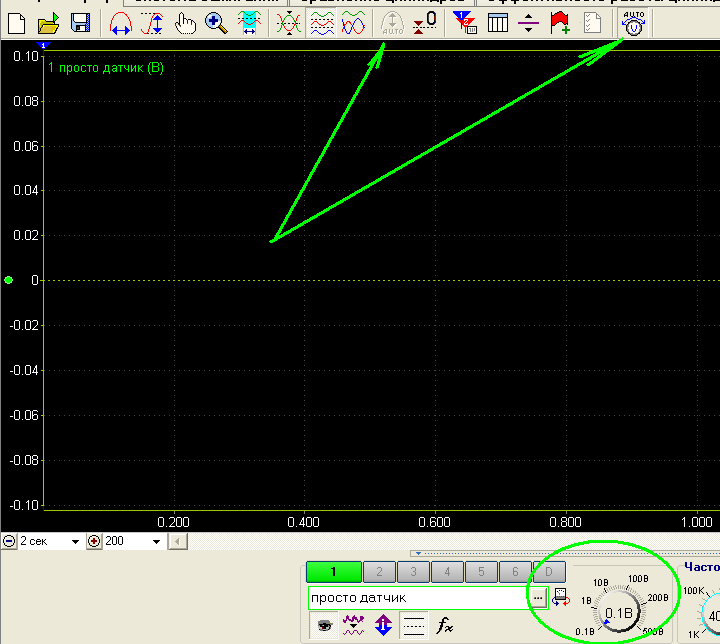Set voltage knob to the 1В mark
The image size is (720, 644).
(x=586, y=600)
